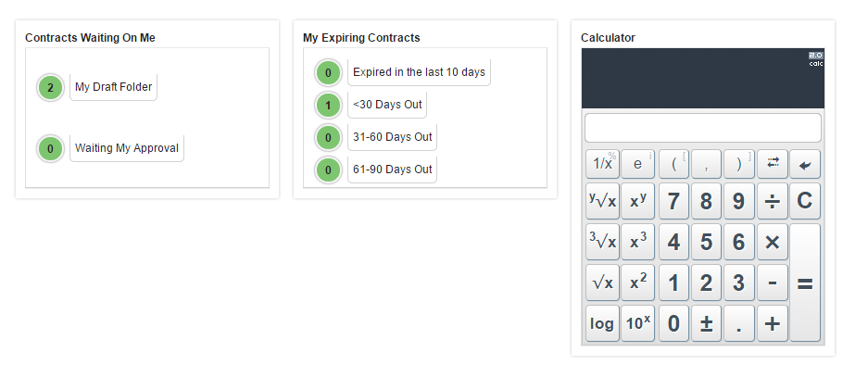868x377 pixels.
Task: Open the <30 Days Out contracts
Action: tap(387, 105)
